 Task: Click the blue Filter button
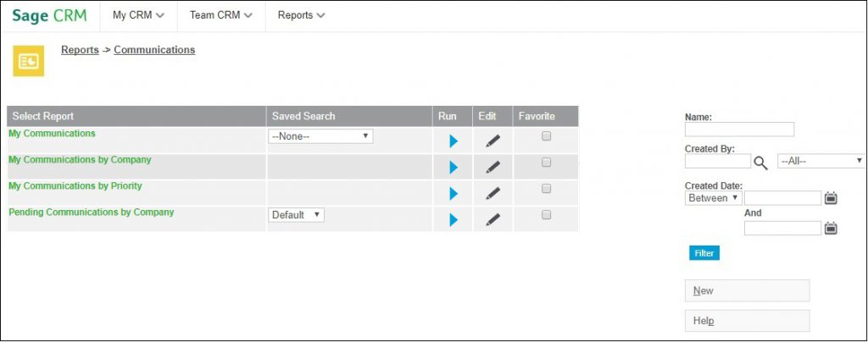coord(704,253)
